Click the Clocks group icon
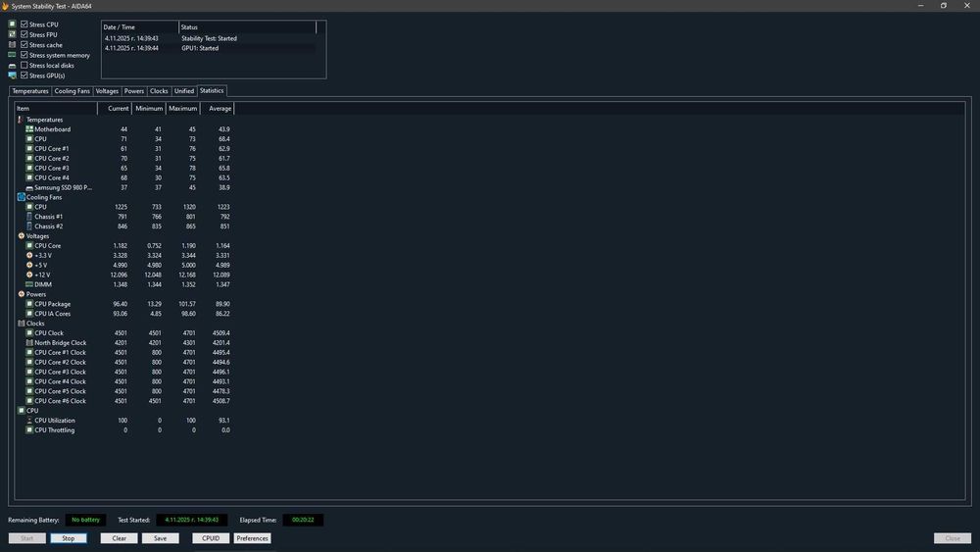 (22, 324)
